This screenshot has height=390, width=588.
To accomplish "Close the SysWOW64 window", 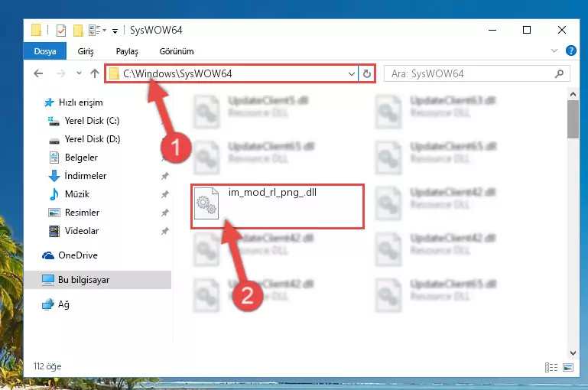I will [x=562, y=30].
